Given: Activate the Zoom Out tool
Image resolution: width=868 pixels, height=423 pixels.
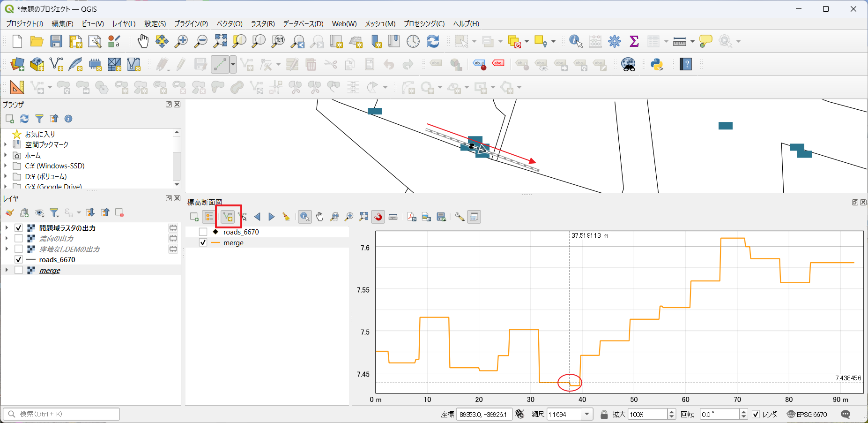Looking at the screenshot, I should (200, 41).
